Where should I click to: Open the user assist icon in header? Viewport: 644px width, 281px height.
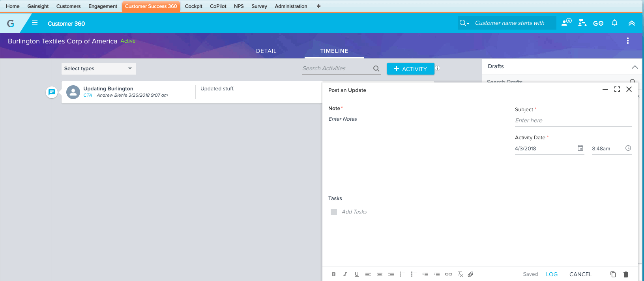tap(566, 22)
